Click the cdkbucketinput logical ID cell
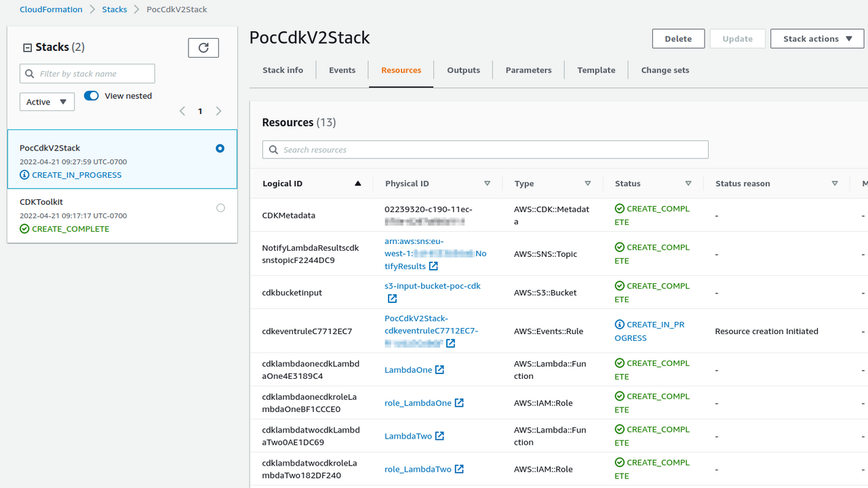Image resolution: width=868 pixels, height=488 pixels. tap(292, 293)
